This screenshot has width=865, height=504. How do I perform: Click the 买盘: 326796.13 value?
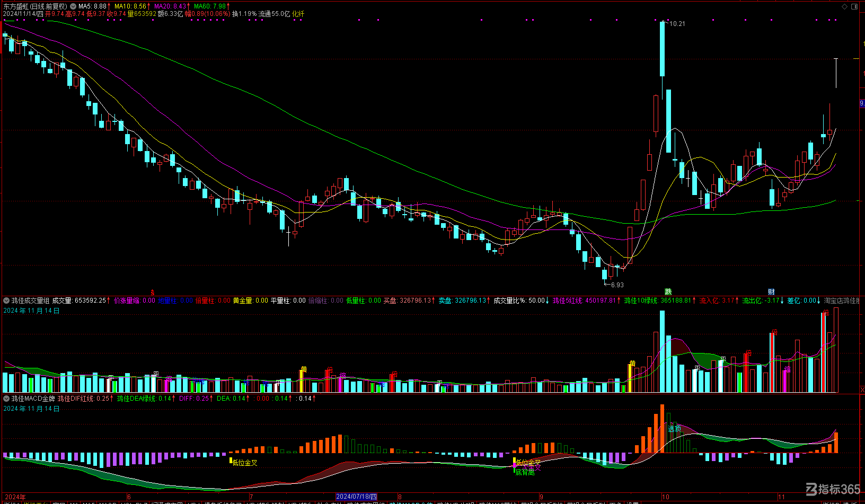pos(408,300)
